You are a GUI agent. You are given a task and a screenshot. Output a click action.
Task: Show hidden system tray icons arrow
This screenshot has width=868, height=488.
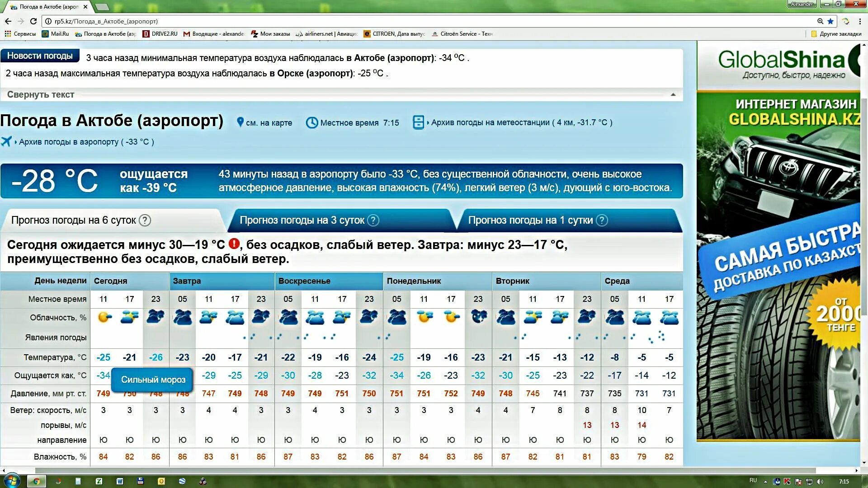(765, 482)
